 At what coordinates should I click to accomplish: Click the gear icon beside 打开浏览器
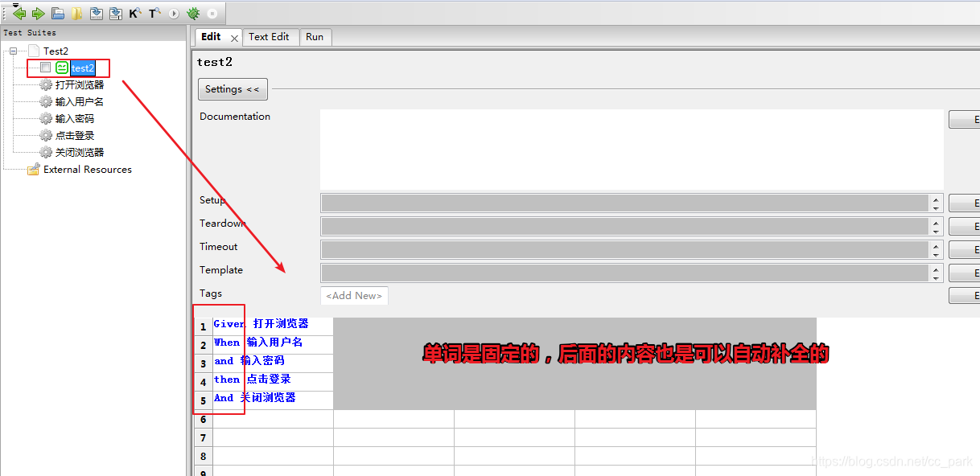pos(46,84)
